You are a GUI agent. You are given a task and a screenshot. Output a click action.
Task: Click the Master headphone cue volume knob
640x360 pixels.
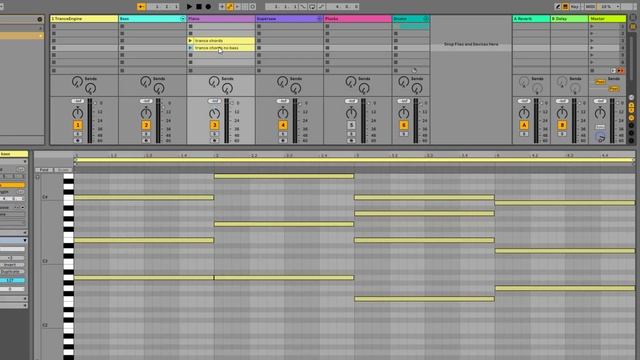[x=600, y=137]
